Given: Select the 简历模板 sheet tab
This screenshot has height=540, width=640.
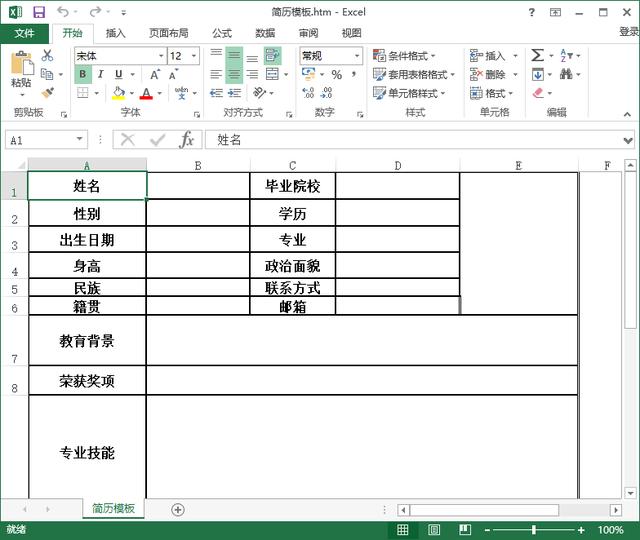Looking at the screenshot, I should [x=113, y=508].
